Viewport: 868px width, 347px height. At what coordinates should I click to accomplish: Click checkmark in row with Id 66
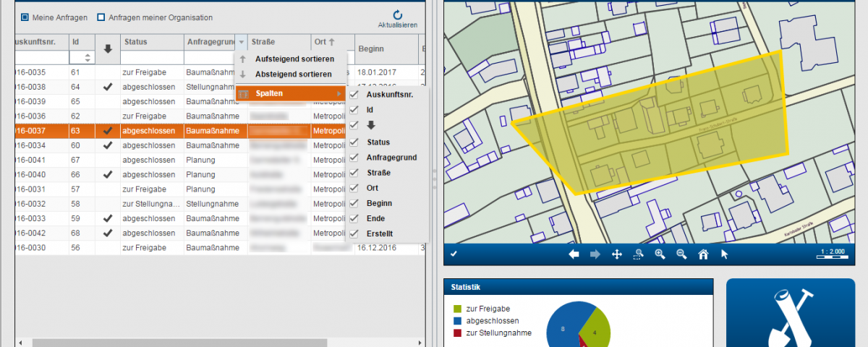pyautogui.click(x=108, y=174)
